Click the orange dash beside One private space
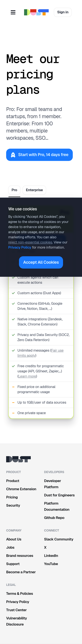The image size is (82, 644). (13, 413)
